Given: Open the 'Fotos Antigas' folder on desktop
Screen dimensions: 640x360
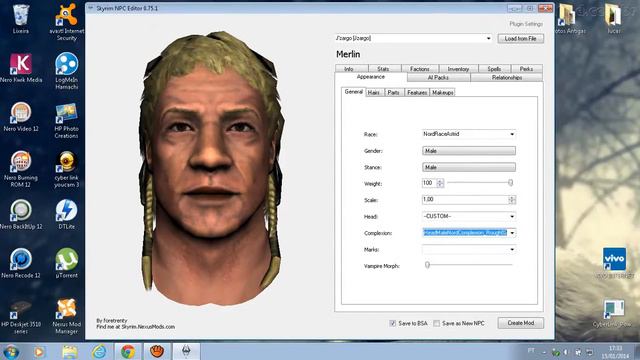Looking at the screenshot, I should point(570,19).
